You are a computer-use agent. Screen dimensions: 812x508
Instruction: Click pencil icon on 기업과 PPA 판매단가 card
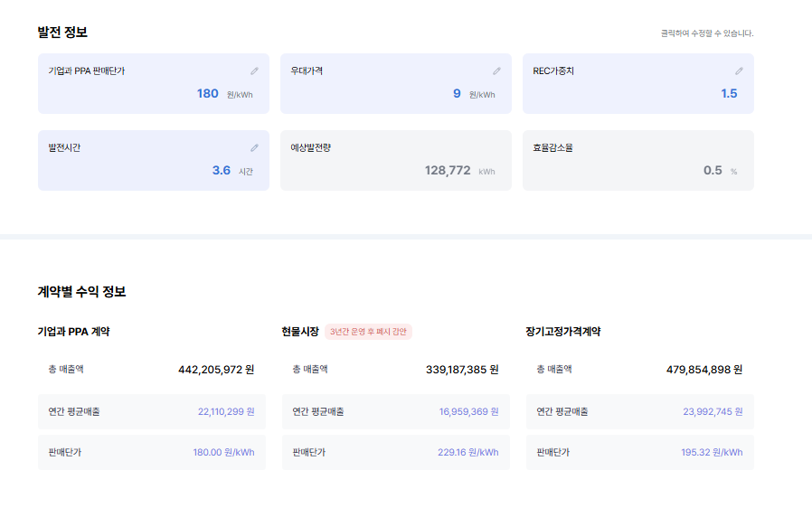click(254, 71)
